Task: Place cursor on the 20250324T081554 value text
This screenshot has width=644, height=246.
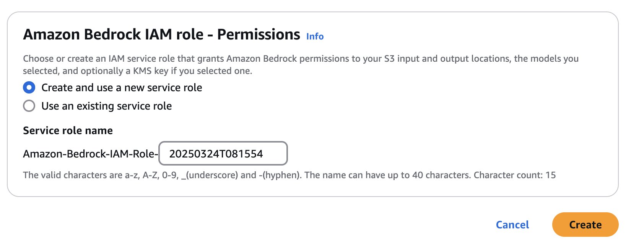Action: click(x=216, y=154)
